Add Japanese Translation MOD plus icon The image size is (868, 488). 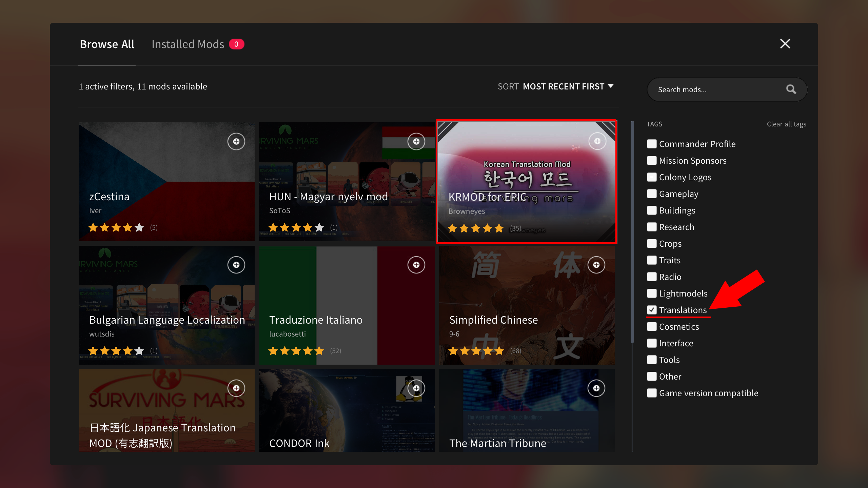point(236,388)
